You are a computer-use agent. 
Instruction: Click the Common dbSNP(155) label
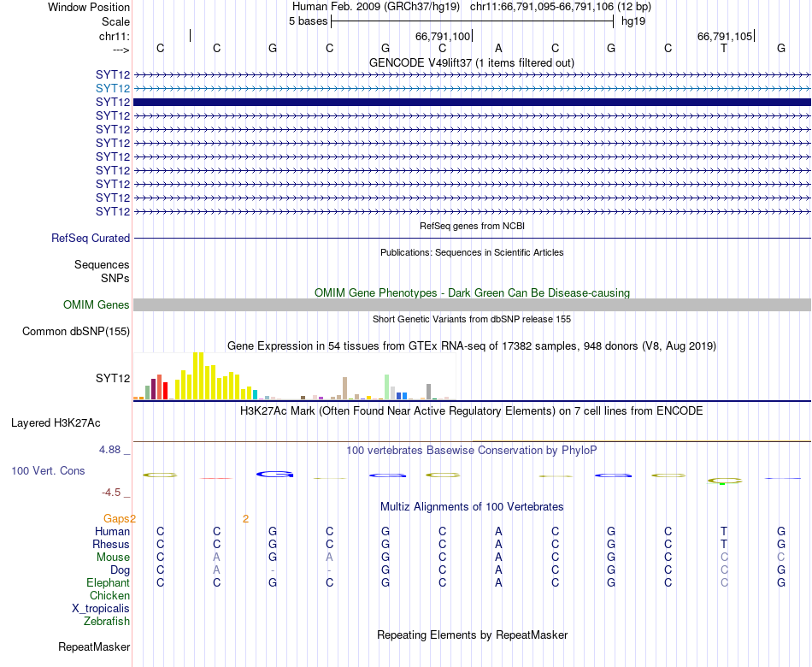76,331
